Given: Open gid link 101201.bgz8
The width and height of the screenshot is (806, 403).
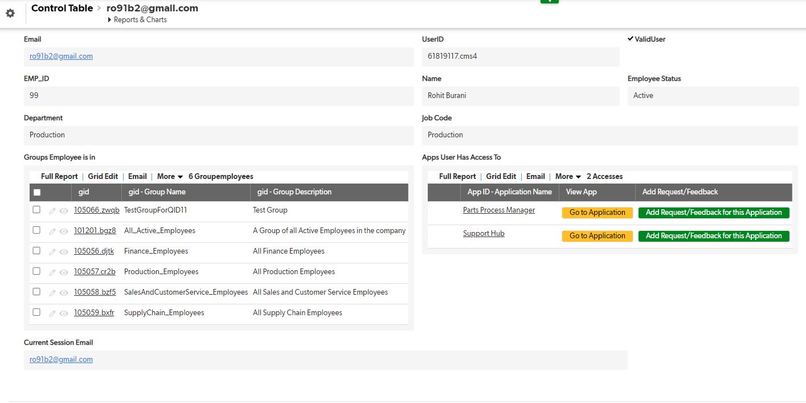Looking at the screenshot, I should (x=95, y=231).
